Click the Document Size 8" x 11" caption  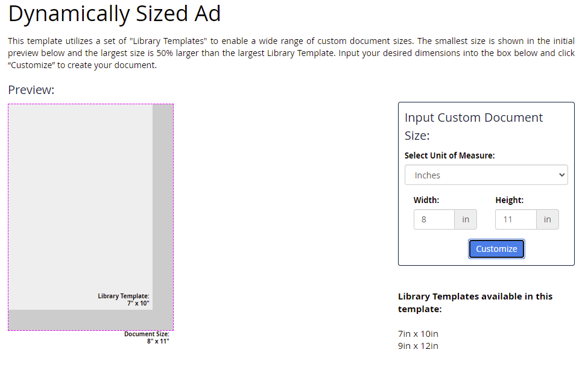147,337
